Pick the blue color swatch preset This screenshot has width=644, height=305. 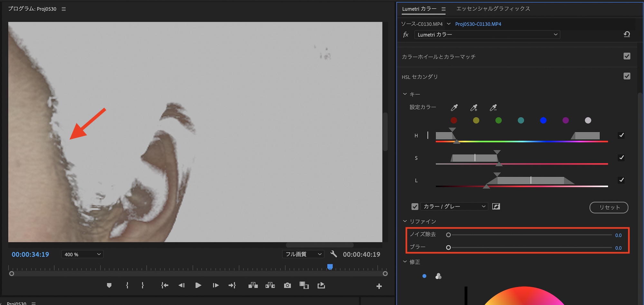(543, 121)
